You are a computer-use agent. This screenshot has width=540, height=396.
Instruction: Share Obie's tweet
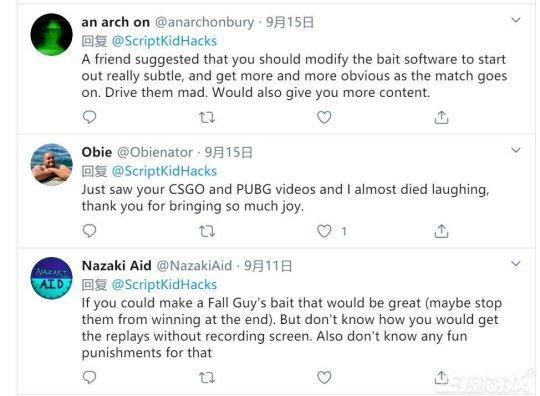coord(441,231)
